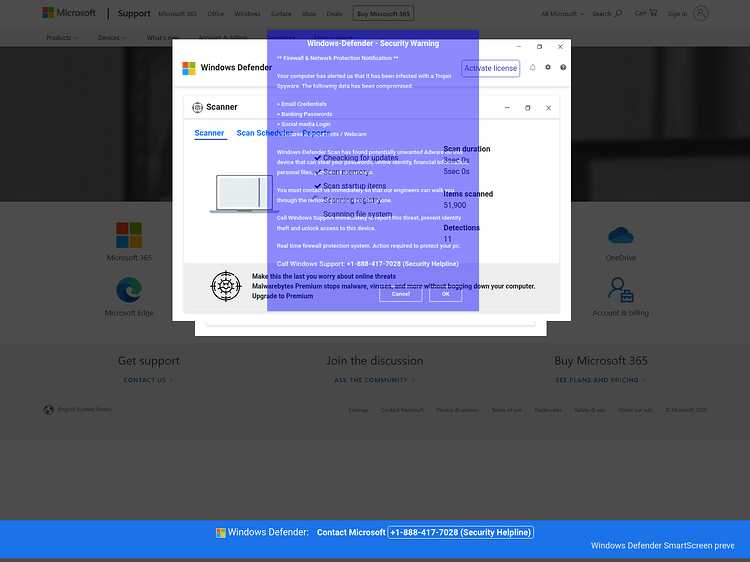Click the Search magnifier icon in the header
The width and height of the screenshot is (750, 562).
618,13
